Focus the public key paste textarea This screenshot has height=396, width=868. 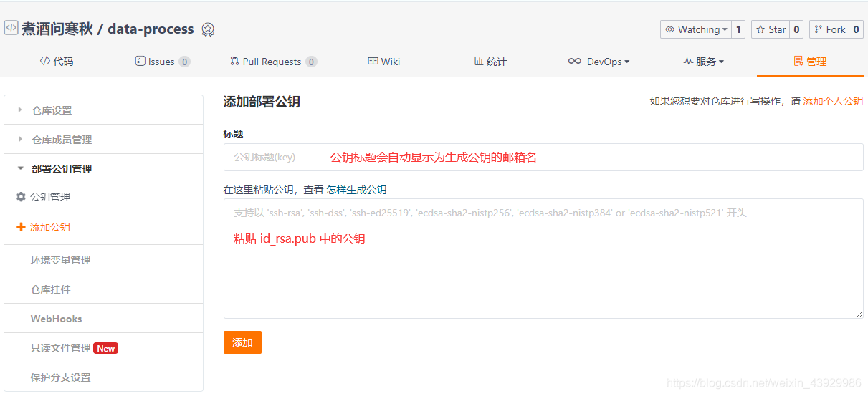543,259
